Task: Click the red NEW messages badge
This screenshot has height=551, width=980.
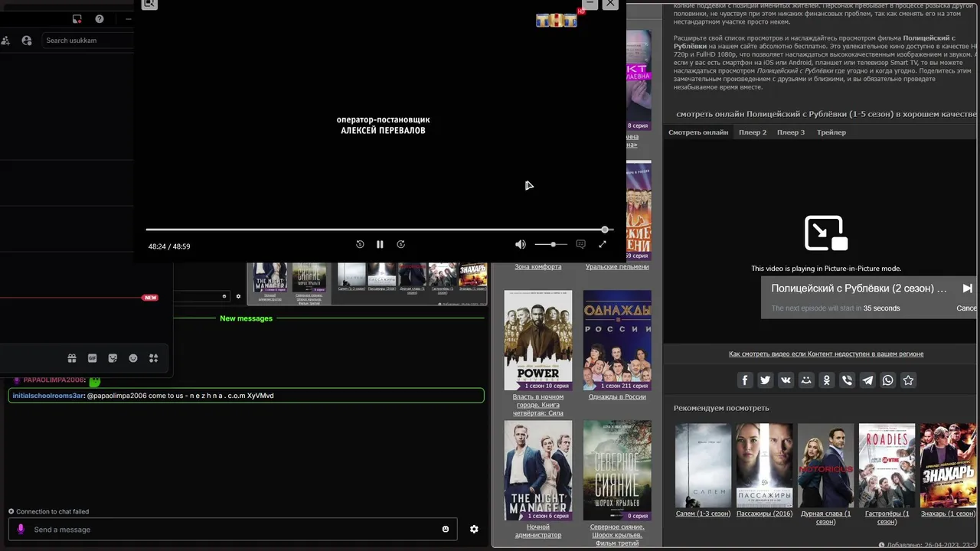Action: pos(150,298)
